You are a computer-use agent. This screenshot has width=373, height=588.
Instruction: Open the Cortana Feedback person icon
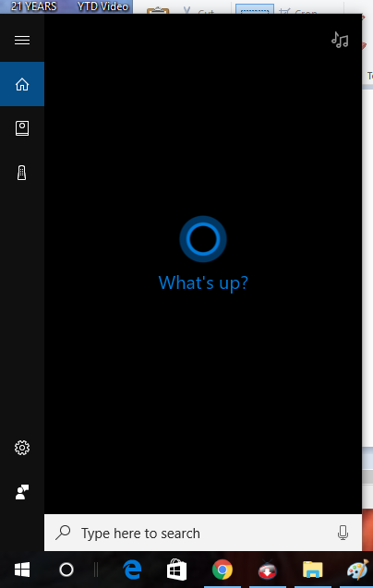[22, 492]
